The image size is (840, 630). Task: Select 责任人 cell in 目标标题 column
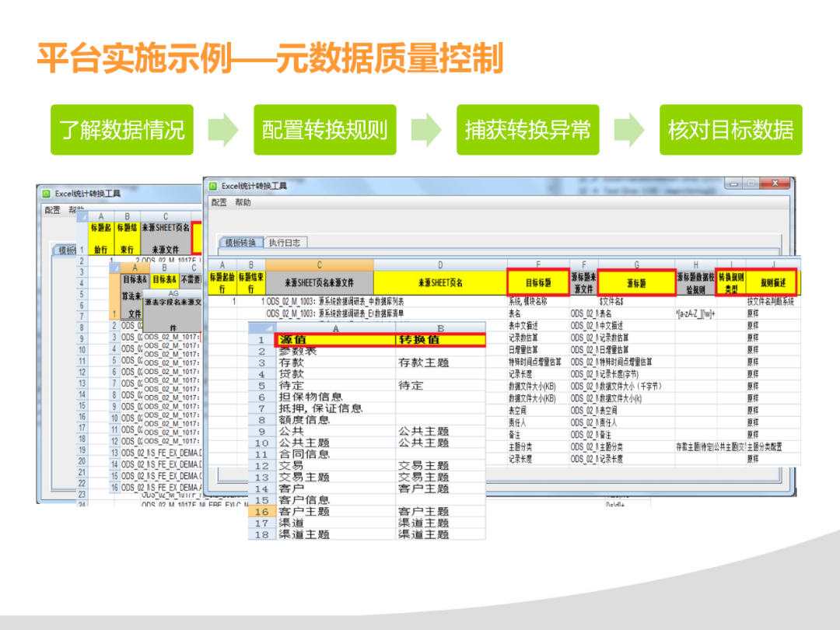pyautogui.click(x=538, y=422)
